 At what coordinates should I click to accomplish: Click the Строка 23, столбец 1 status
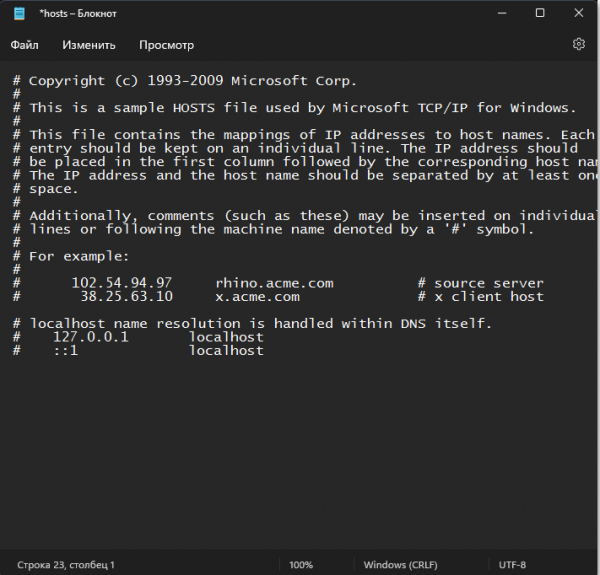66,565
